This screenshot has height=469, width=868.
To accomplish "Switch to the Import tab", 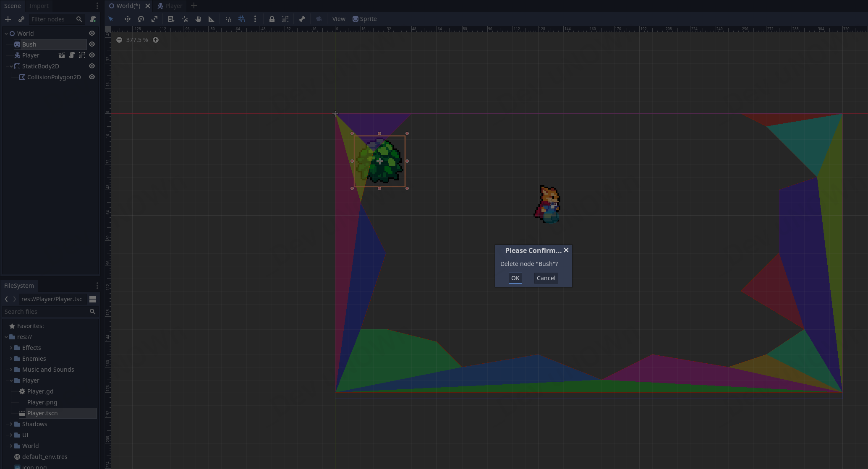I will (x=39, y=6).
